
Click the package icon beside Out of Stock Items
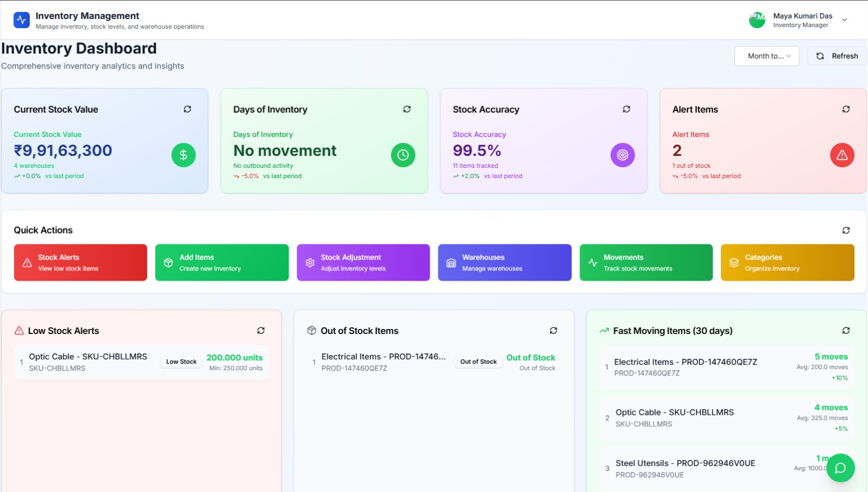click(311, 330)
